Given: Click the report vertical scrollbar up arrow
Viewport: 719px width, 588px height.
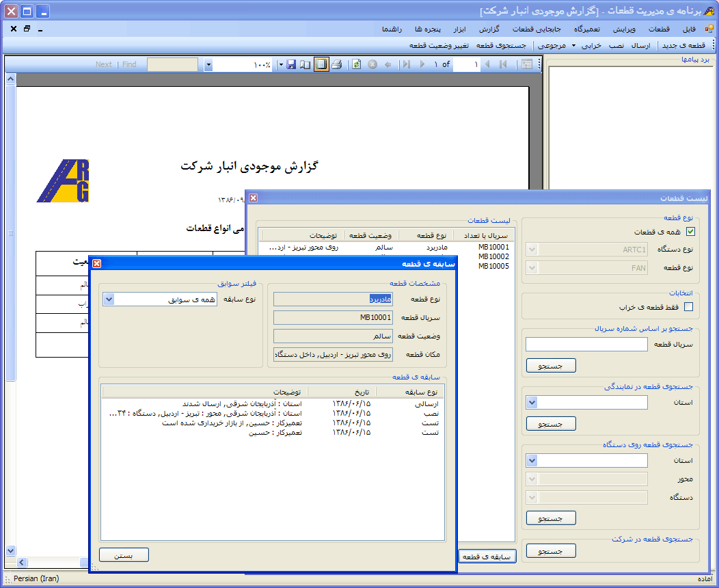Looking at the screenshot, I should point(10,79).
